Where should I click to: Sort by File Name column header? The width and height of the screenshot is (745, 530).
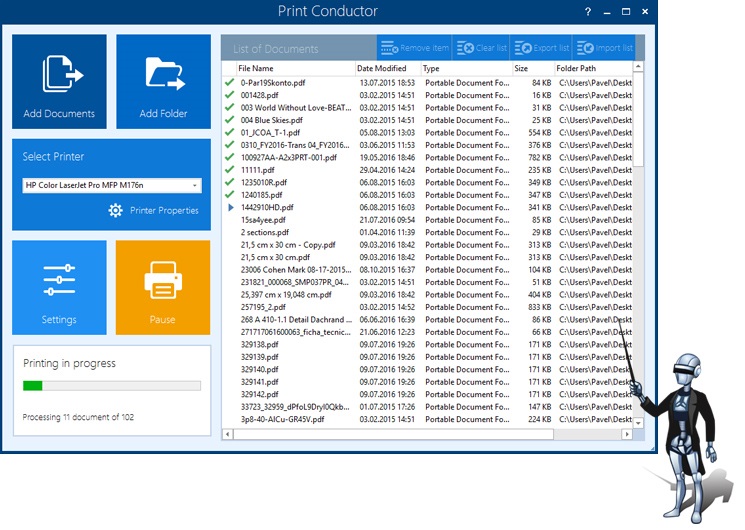pos(295,68)
